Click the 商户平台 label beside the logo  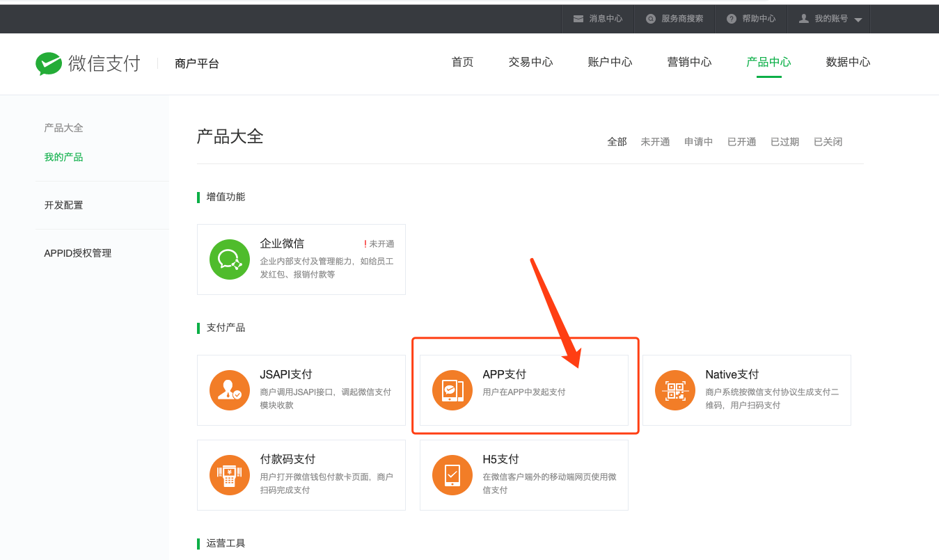pyautogui.click(x=197, y=63)
